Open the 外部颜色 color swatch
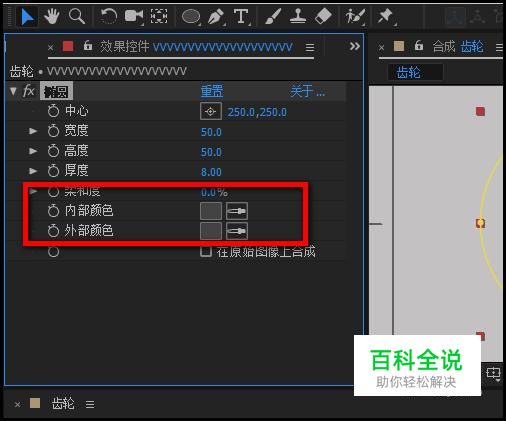 [211, 231]
